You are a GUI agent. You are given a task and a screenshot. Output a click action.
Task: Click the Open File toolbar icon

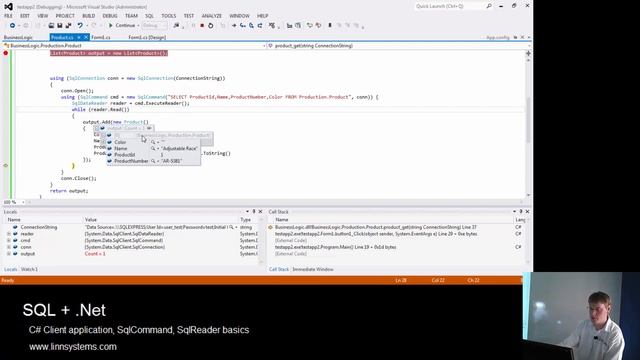51,25
